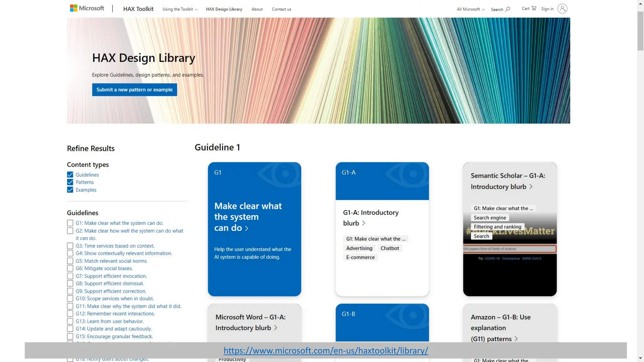644x362 pixels.
Task: Uncheck the Examples content type
Action: tap(70, 190)
